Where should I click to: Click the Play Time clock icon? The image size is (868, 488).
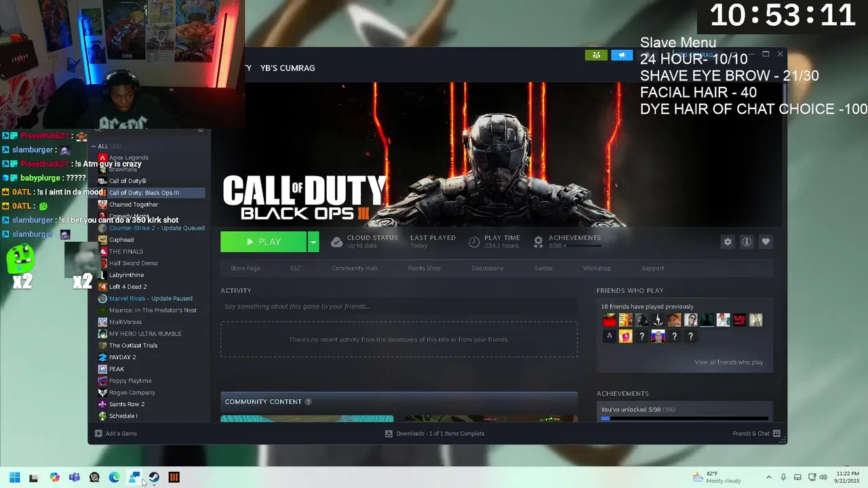pyautogui.click(x=474, y=242)
